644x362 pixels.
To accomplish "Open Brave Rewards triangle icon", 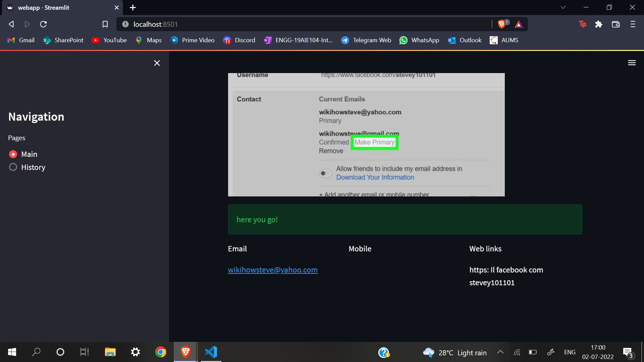I will [x=519, y=24].
